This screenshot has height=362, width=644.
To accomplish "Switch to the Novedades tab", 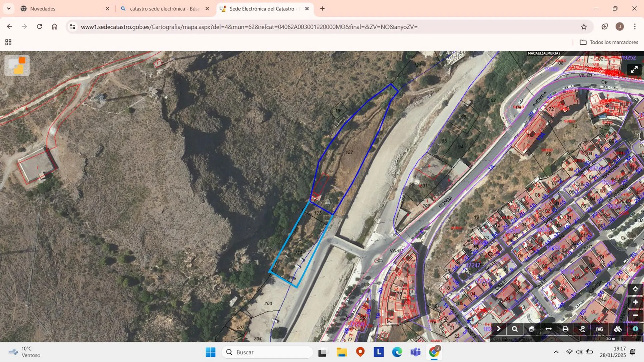I will click(43, 9).
